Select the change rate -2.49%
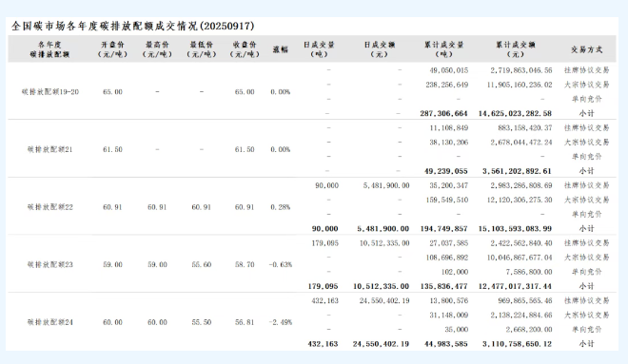 [x=281, y=322]
